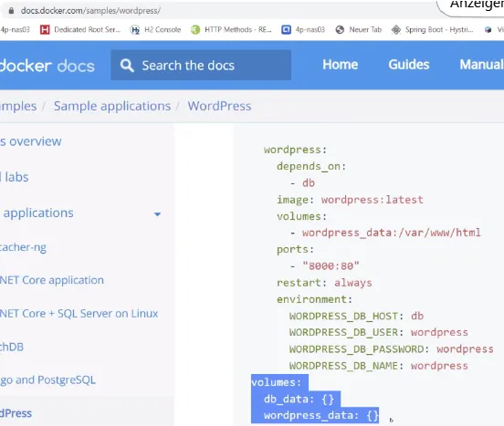Open the apt-cacher-ng sidebar link
Viewport: 504px width, 426px height.
coord(23,247)
